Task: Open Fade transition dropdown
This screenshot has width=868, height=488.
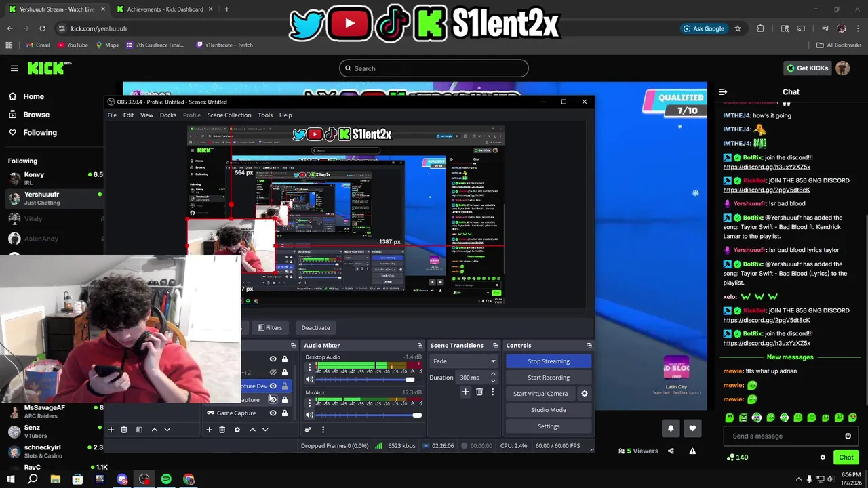Action: [465, 361]
